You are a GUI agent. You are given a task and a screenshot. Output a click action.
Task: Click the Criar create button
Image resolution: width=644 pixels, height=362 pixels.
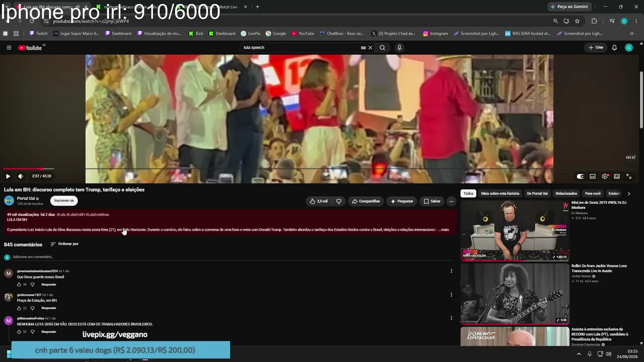point(596,48)
